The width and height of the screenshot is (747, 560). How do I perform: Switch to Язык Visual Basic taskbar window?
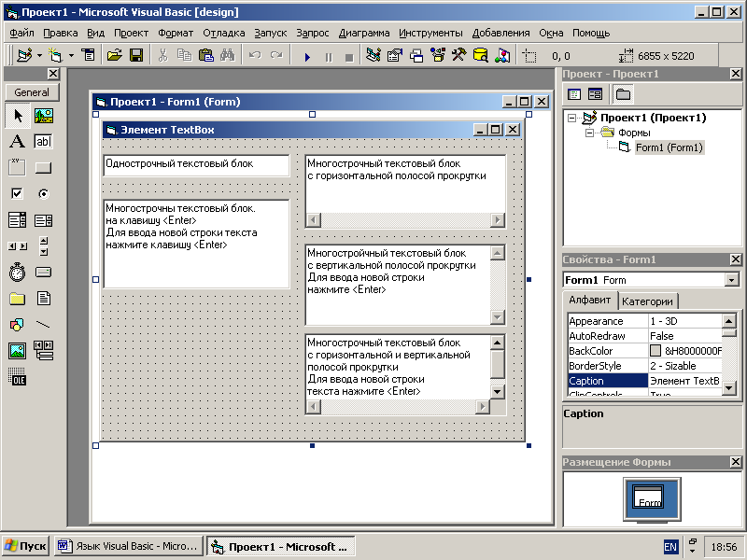pyautogui.click(x=128, y=546)
